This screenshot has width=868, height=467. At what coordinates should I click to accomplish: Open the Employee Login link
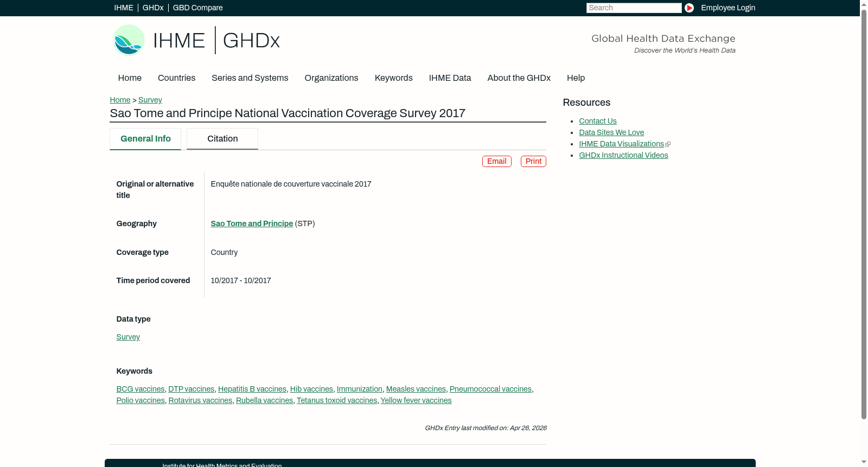point(728,8)
